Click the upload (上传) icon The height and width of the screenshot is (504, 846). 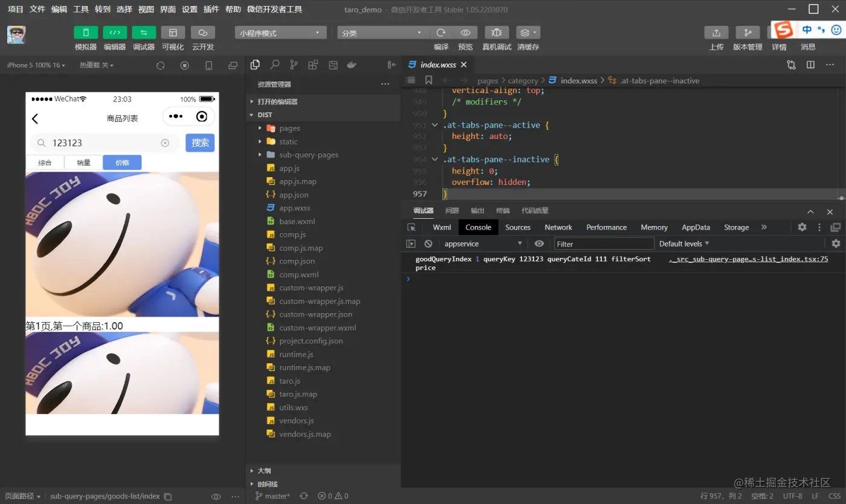(717, 33)
